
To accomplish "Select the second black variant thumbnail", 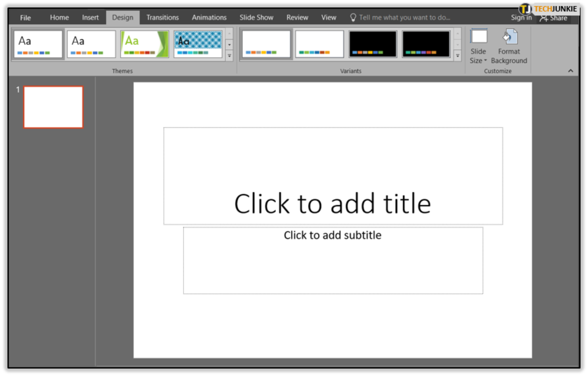I will coord(426,44).
